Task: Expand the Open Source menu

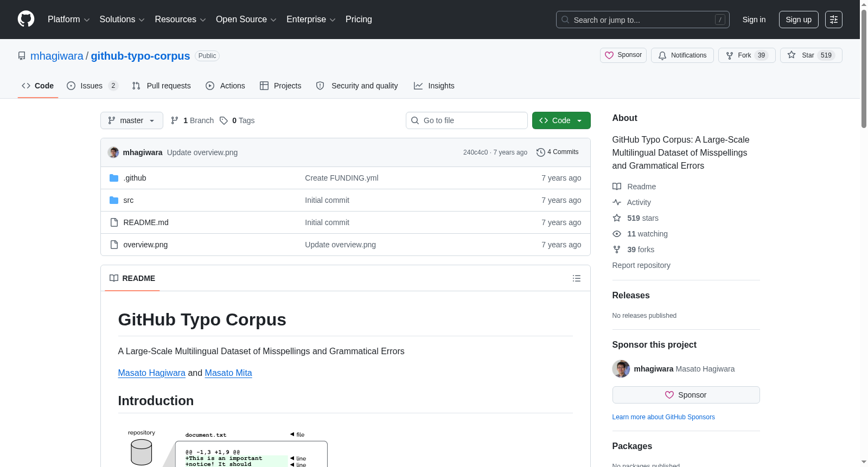Action: [246, 20]
